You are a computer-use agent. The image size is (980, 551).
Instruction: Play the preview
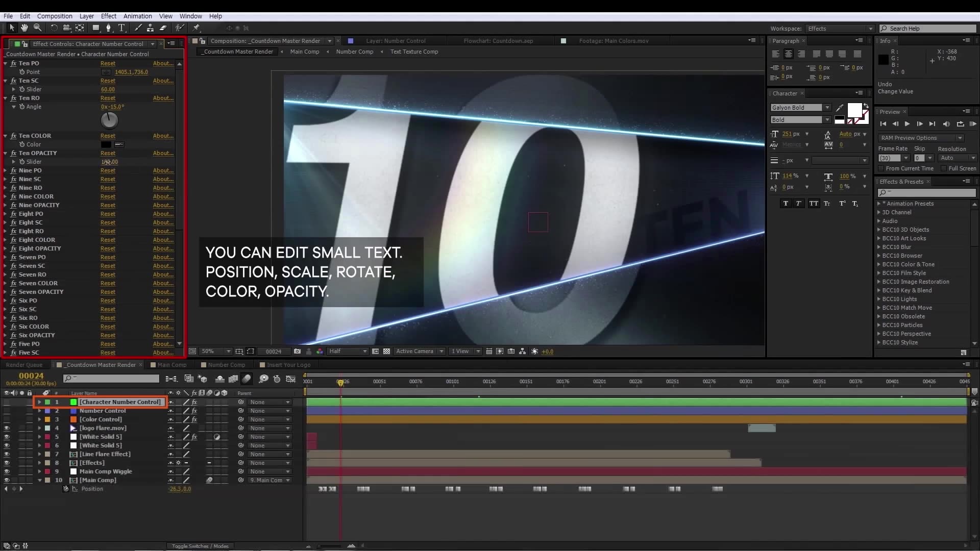click(907, 124)
